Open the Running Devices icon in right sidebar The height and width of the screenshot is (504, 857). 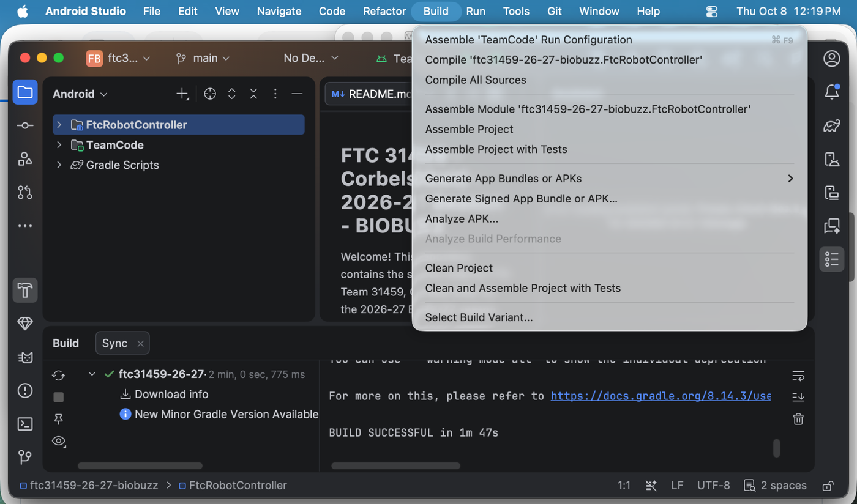click(831, 193)
